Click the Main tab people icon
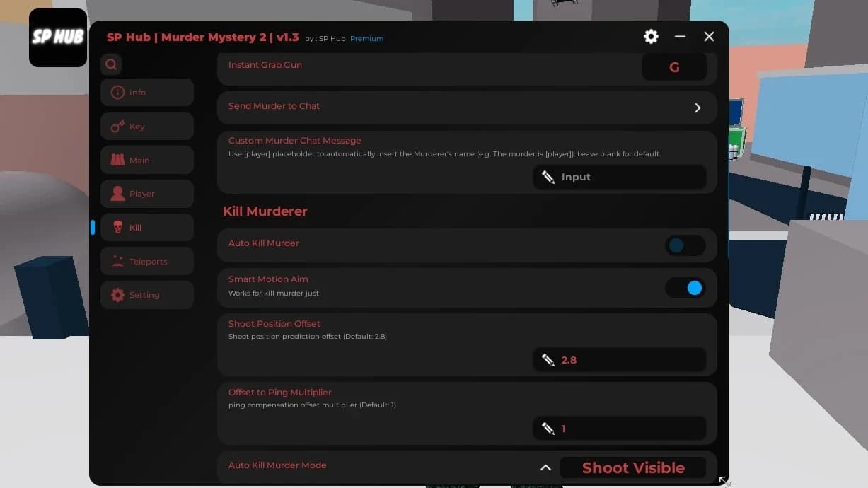 [x=117, y=160]
